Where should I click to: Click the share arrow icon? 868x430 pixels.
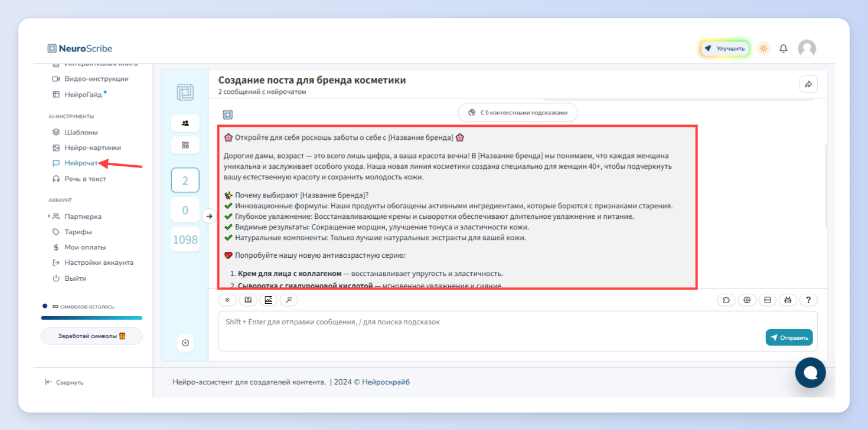(x=808, y=84)
